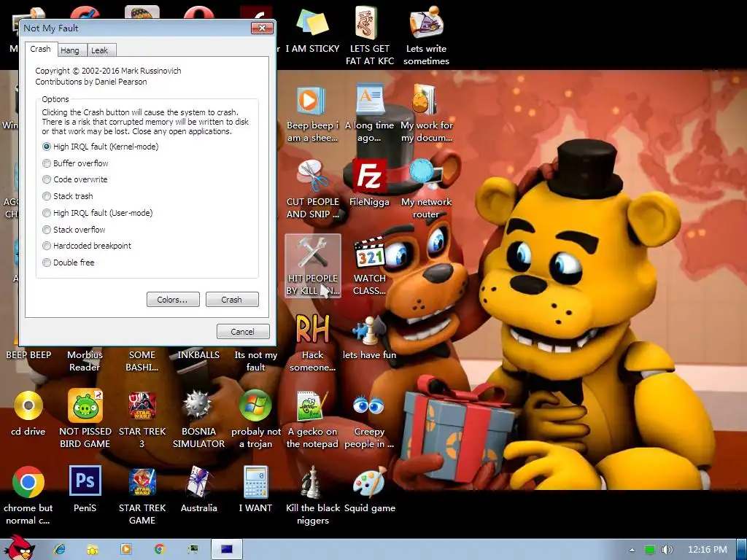Select the Code overwrite option
The width and height of the screenshot is (747, 560).
pyautogui.click(x=75, y=179)
